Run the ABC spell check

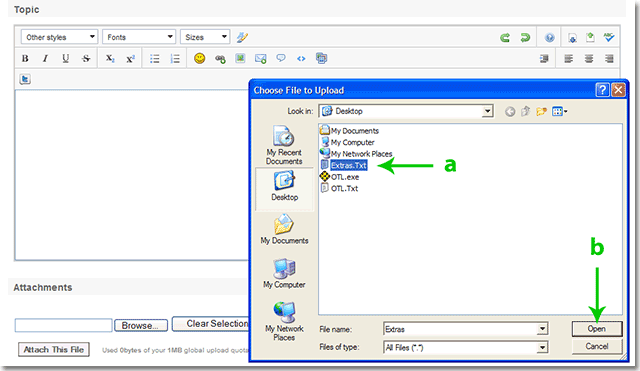609,37
